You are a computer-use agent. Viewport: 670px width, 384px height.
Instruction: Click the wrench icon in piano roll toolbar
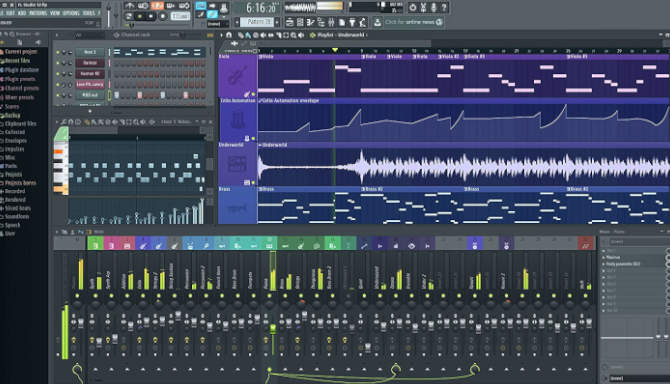(x=63, y=122)
